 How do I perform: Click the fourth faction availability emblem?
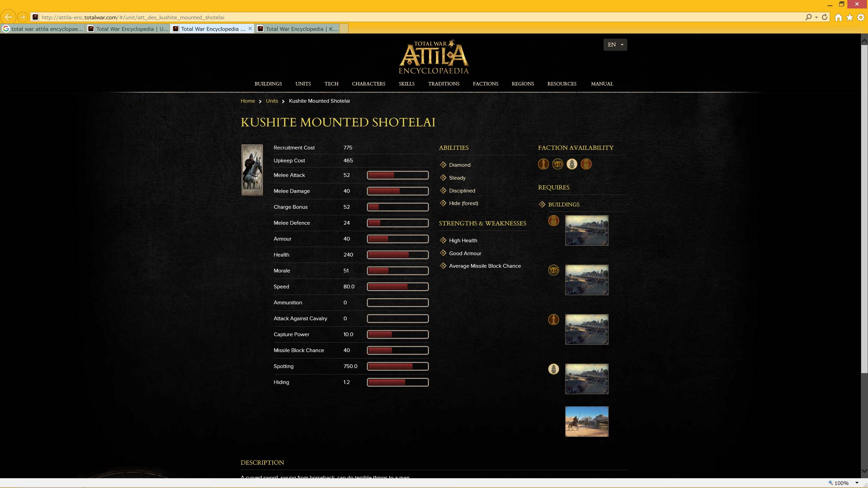pos(586,164)
